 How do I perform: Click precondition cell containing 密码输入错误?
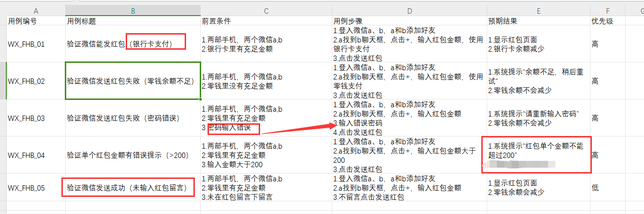click(266, 118)
